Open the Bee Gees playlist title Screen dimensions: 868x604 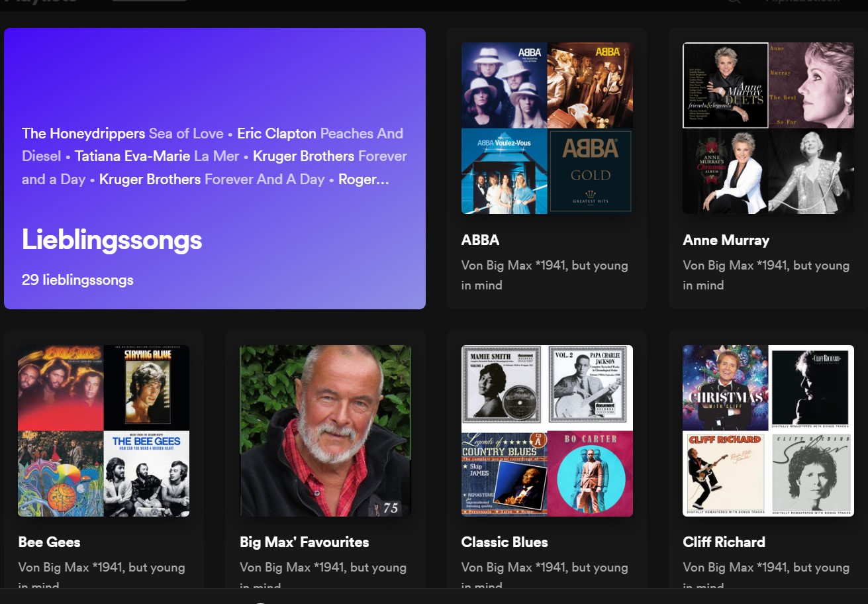49,542
